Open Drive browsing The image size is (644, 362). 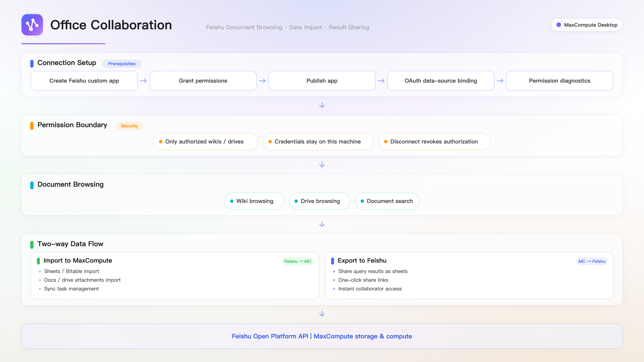tap(319, 201)
